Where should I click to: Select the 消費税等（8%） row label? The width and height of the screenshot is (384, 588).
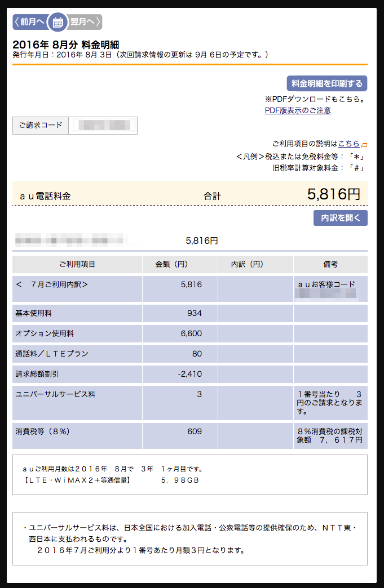tap(43, 431)
